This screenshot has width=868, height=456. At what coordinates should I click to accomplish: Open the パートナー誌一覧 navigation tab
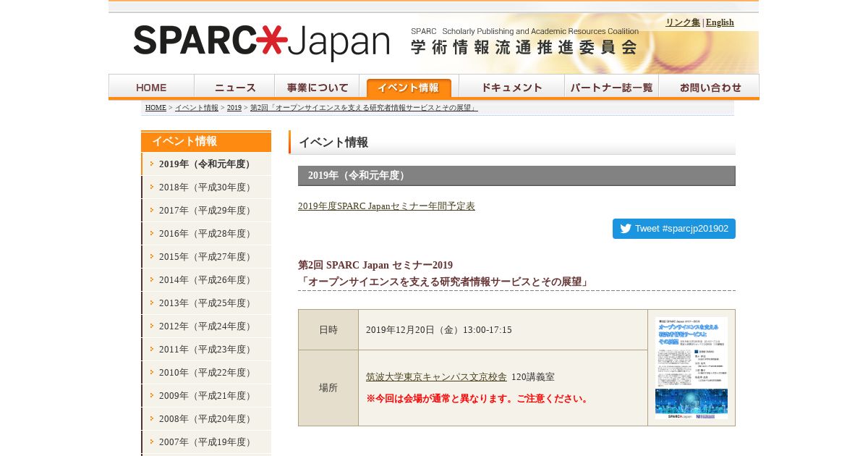pos(611,87)
